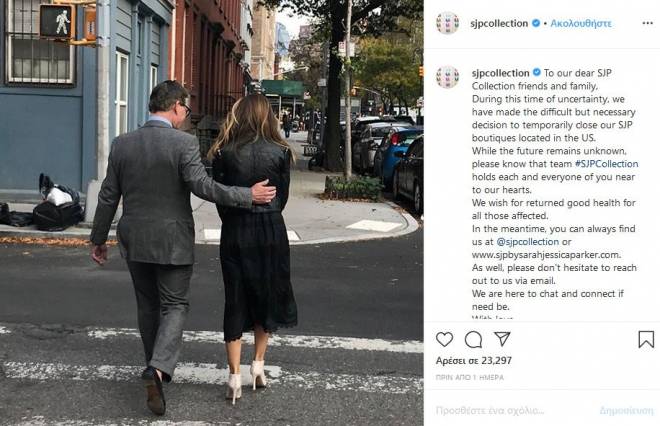Viewport: 660px width, 426px height.
Task: Click sjpcollection avatar in post header
Action: coord(447,23)
